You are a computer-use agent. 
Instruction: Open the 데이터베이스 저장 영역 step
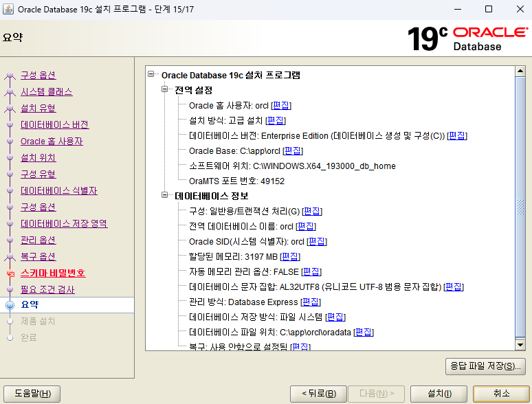(x=64, y=223)
